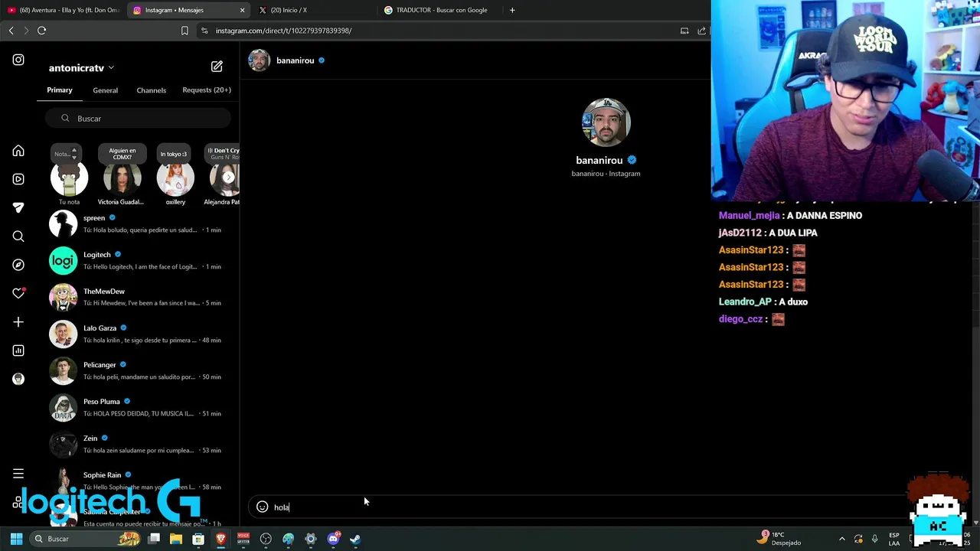The width and height of the screenshot is (980, 551).
Task: Open OBS Studio from taskbar
Action: click(266, 539)
